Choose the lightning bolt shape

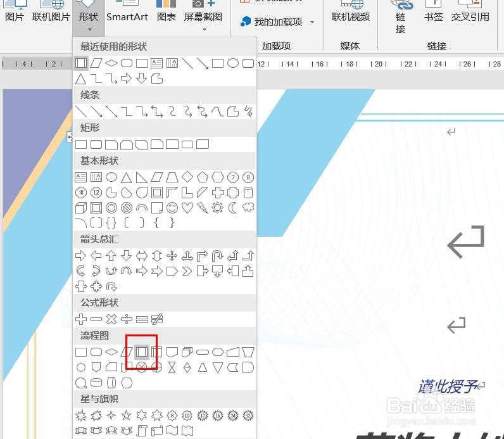point(203,208)
